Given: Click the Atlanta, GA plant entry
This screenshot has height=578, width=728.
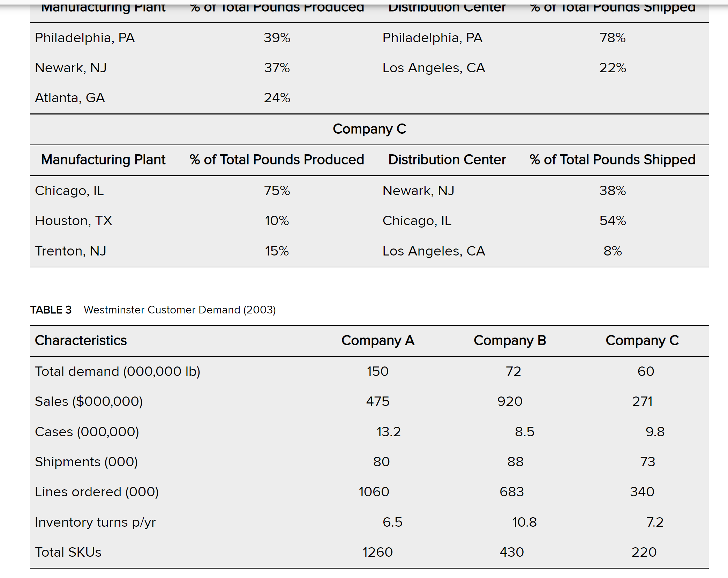Looking at the screenshot, I should [x=70, y=98].
